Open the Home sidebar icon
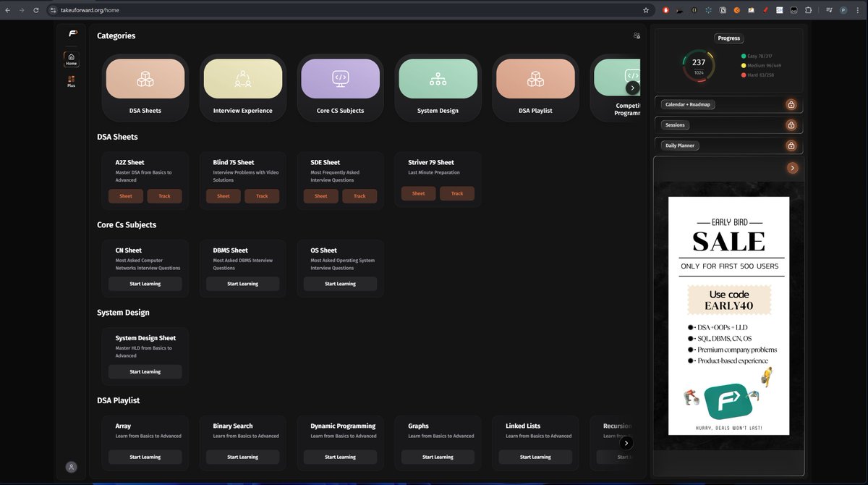 pyautogui.click(x=71, y=59)
